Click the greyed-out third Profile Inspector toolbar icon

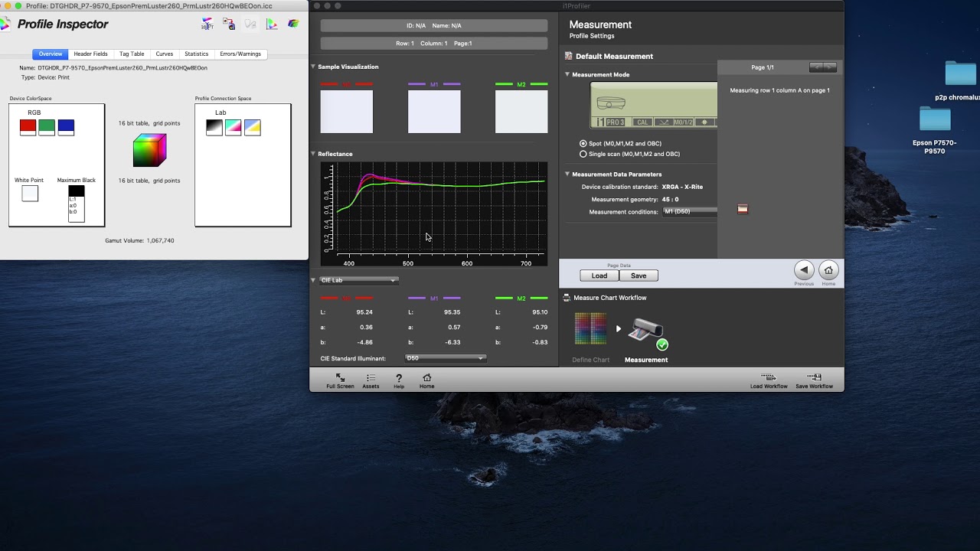(x=250, y=24)
